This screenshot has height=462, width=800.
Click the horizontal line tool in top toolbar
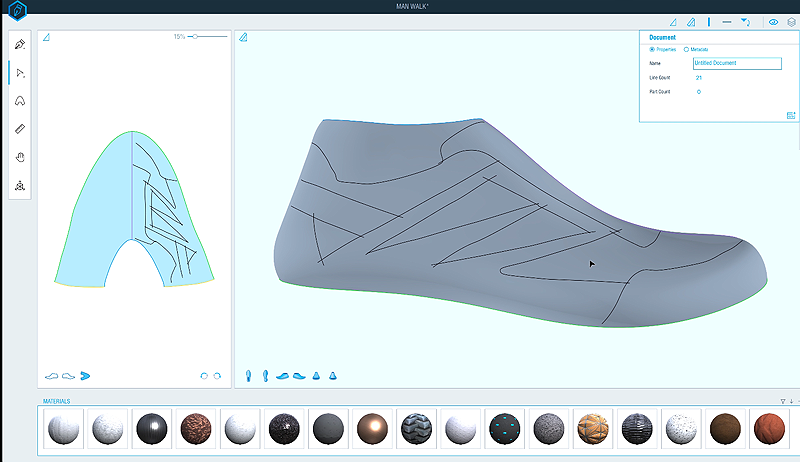coord(727,21)
